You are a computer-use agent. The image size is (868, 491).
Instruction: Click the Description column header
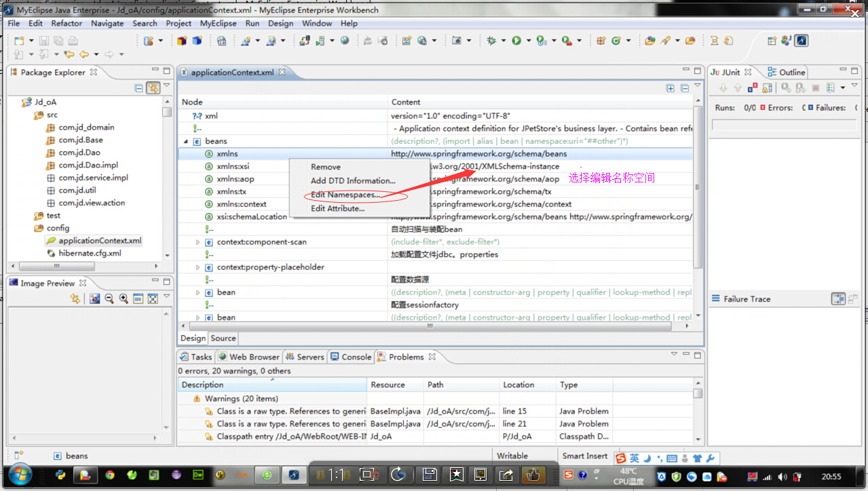point(272,385)
